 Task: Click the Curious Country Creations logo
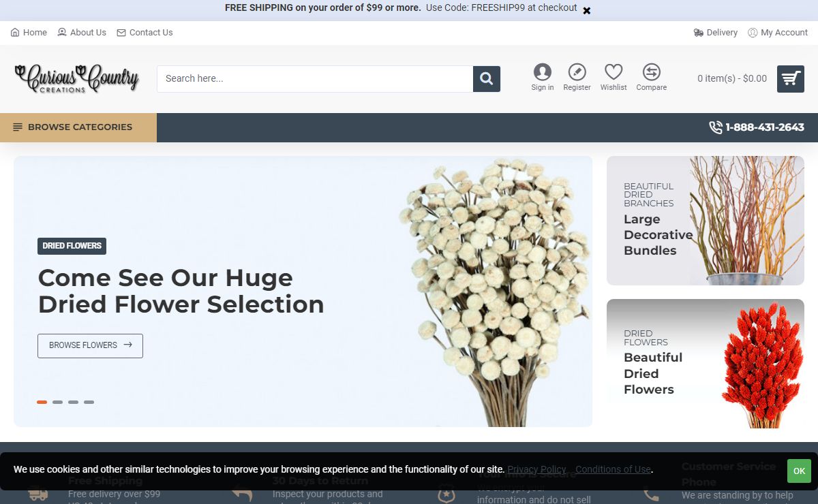77,78
